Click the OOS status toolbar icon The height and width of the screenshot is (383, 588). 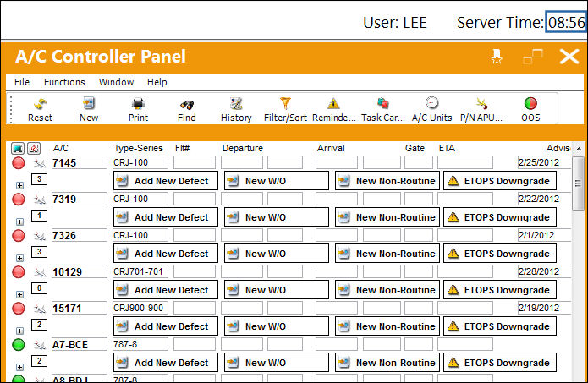(x=530, y=103)
